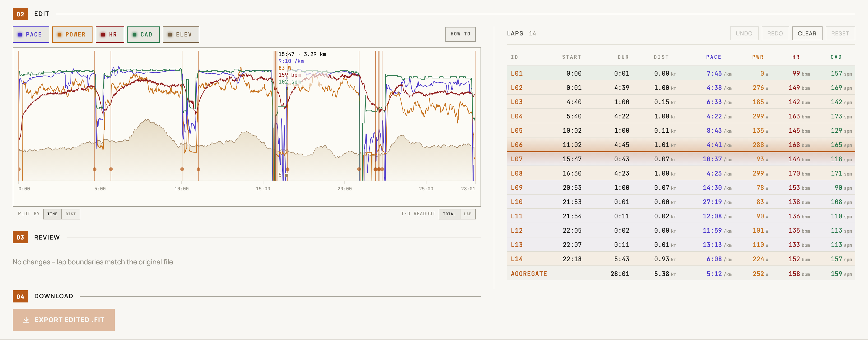The height and width of the screenshot is (340, 868).
Task: Select lap row L12
Action: [x=681, y=230]
